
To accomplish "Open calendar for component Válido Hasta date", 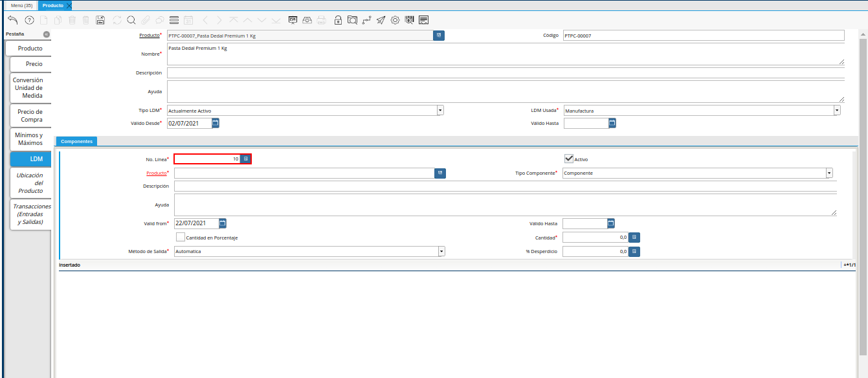I will click(x=611, y=223).
